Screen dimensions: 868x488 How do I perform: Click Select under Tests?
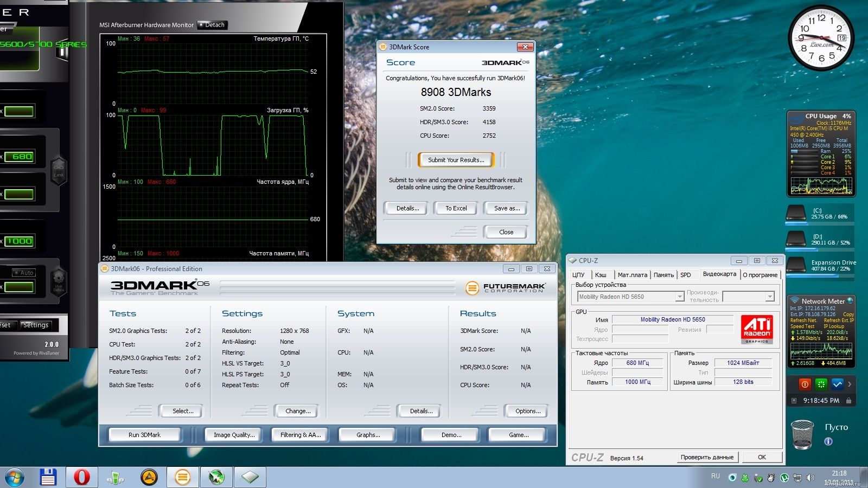182,411
